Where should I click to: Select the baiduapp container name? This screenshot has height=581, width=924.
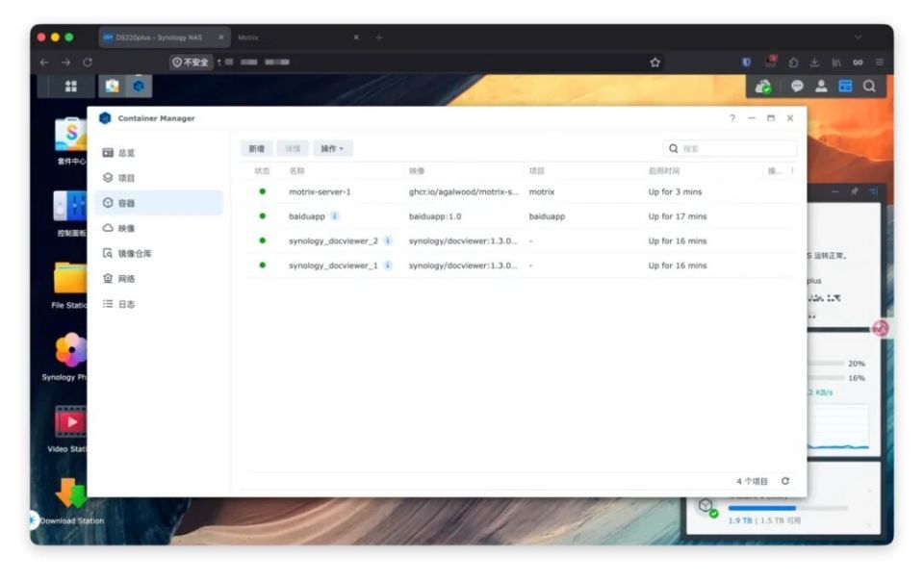(306, 216)
